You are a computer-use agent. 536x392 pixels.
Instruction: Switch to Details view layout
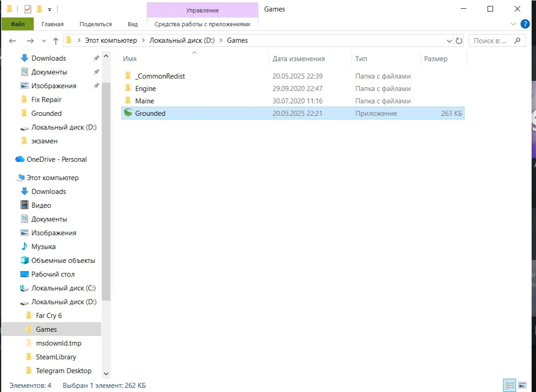click(x=510, y=386)
